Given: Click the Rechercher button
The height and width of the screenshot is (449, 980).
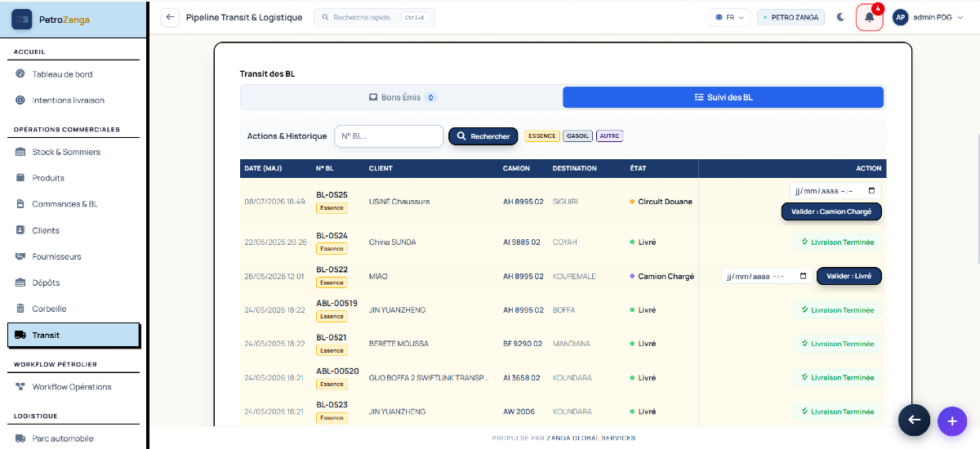Looking at the screenshot, I should tap(483, 136).
